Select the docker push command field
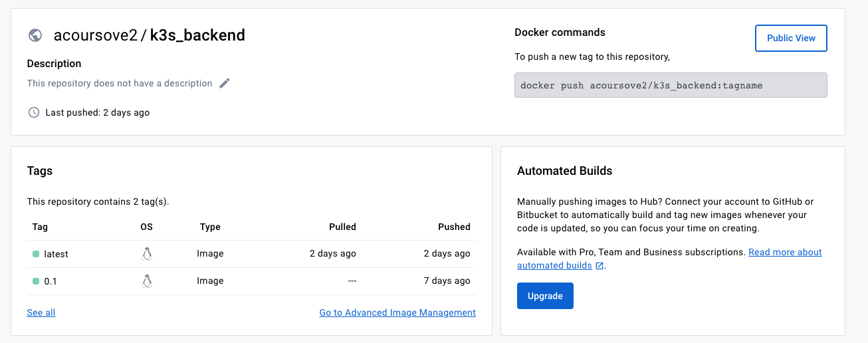 [671, 85]
